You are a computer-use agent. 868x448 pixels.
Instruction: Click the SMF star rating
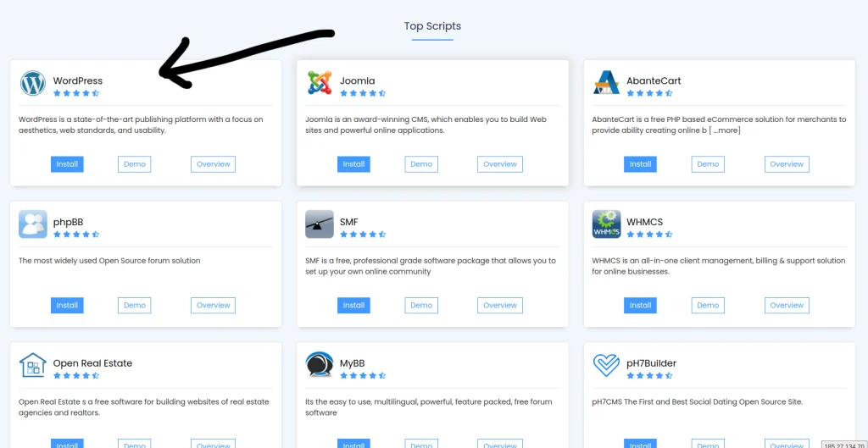click(x=363, y=235)
